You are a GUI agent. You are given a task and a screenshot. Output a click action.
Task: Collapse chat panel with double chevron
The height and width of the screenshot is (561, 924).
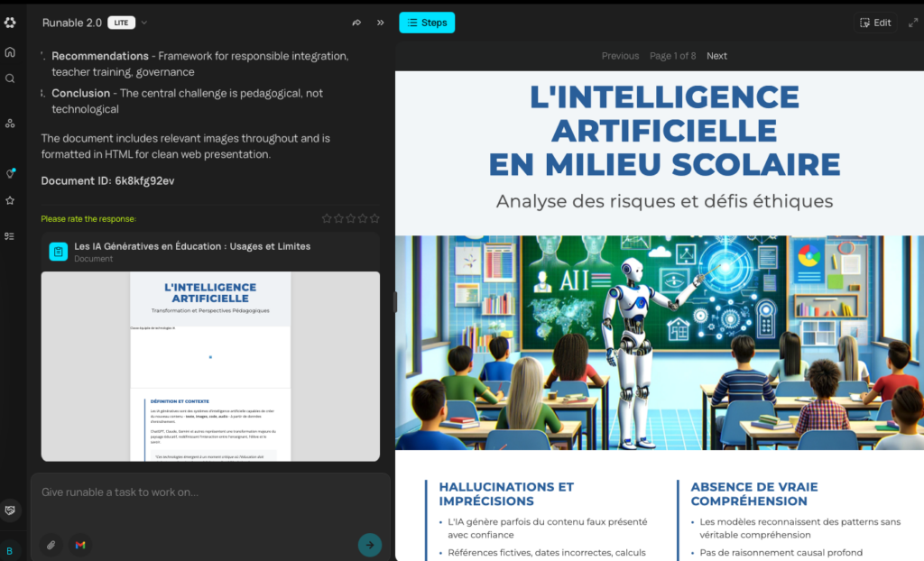click(x=380, y=23)
